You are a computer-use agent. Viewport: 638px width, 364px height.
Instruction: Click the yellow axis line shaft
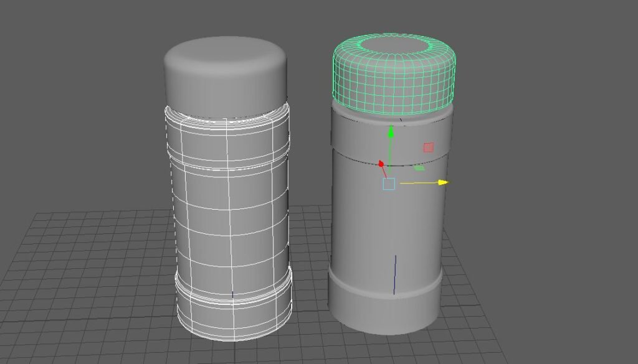419,183
